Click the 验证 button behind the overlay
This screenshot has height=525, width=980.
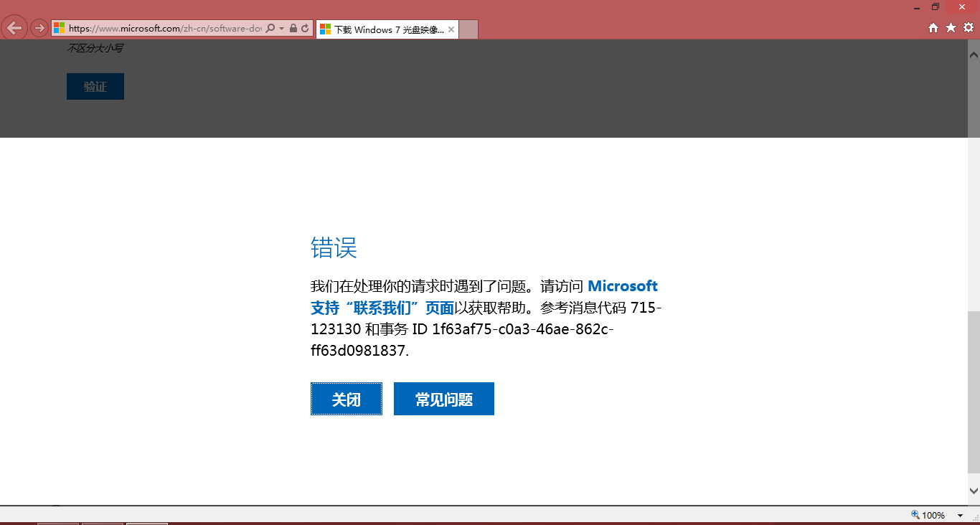[x=95, y=87]
